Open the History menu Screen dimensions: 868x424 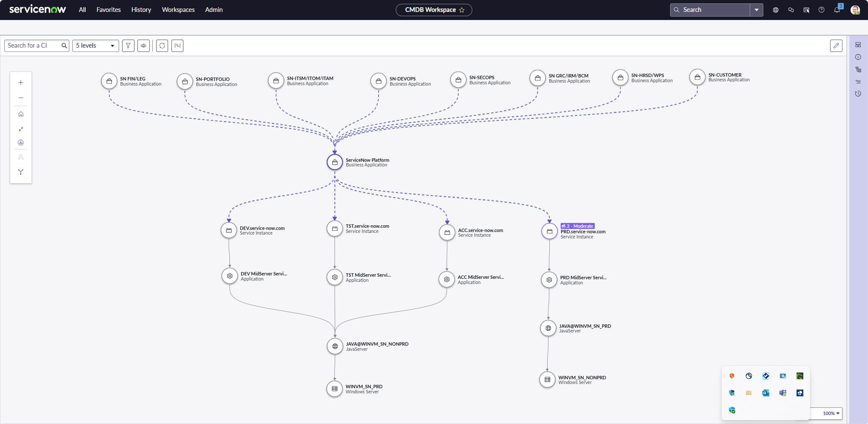pyautogui.click(x=141, y=10)
